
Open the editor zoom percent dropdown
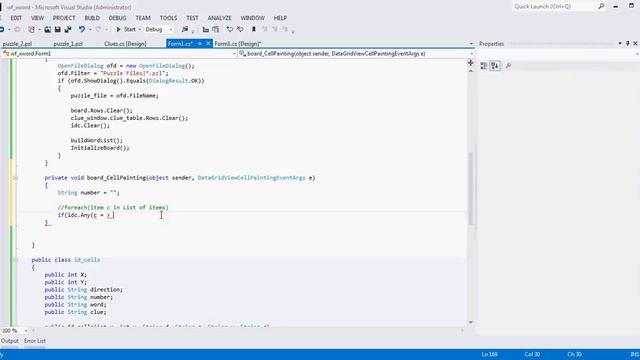pyautogui.click(x=26, y=331)
